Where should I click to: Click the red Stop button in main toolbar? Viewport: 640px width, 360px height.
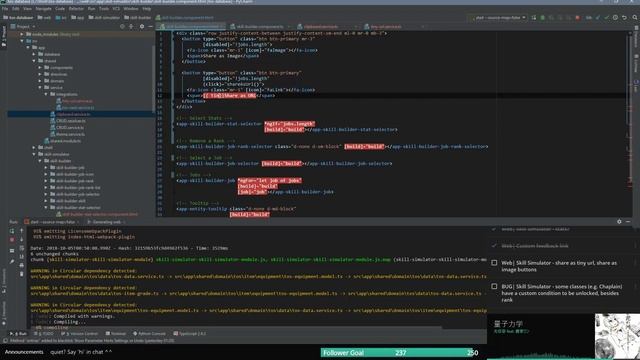[577, 18]
